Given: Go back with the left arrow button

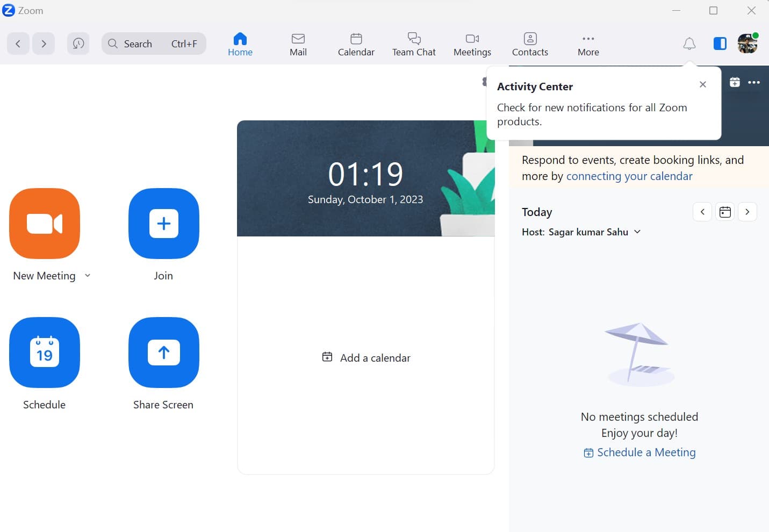Looking at the screenshot, I should pos(18,44).
